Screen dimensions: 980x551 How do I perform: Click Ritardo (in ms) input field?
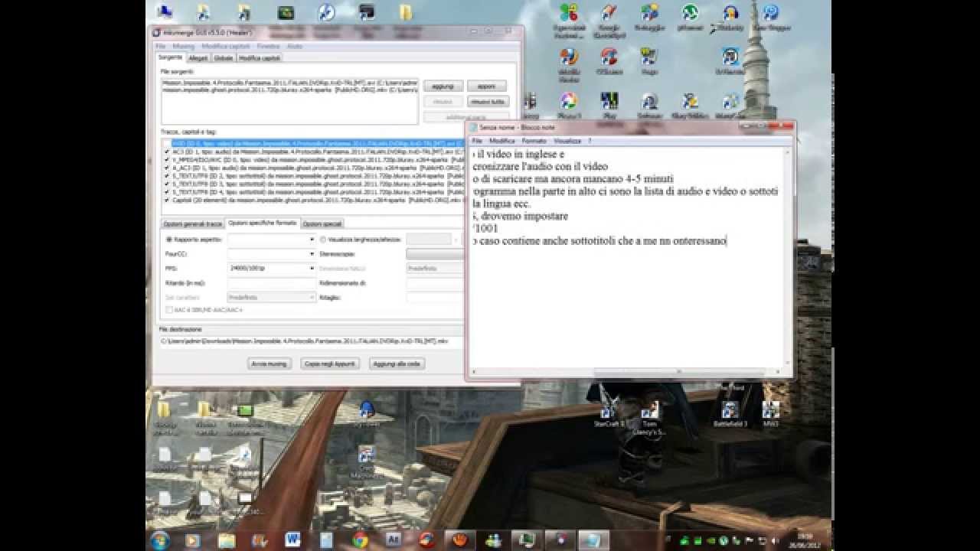(x=272, y=283)
